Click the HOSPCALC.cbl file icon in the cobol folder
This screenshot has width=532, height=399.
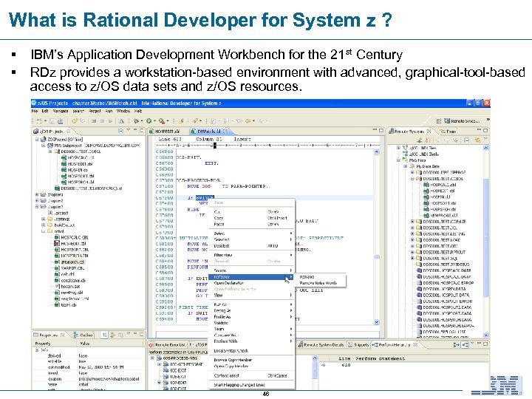(57, 236)
